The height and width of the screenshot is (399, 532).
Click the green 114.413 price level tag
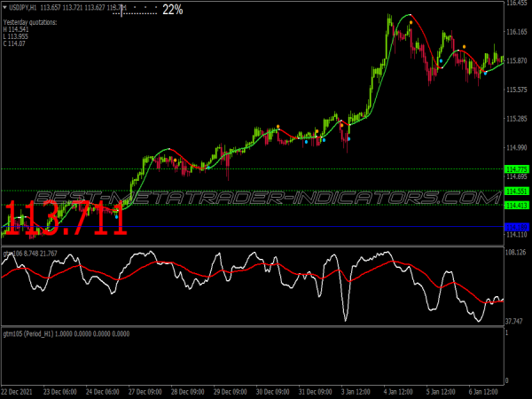[516, 206]
